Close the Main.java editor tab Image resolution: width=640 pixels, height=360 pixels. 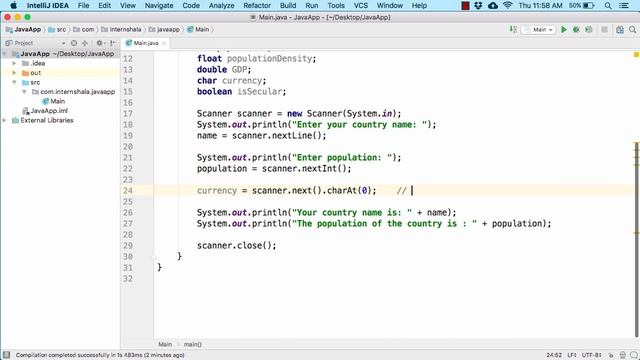[x=164, y=43]
